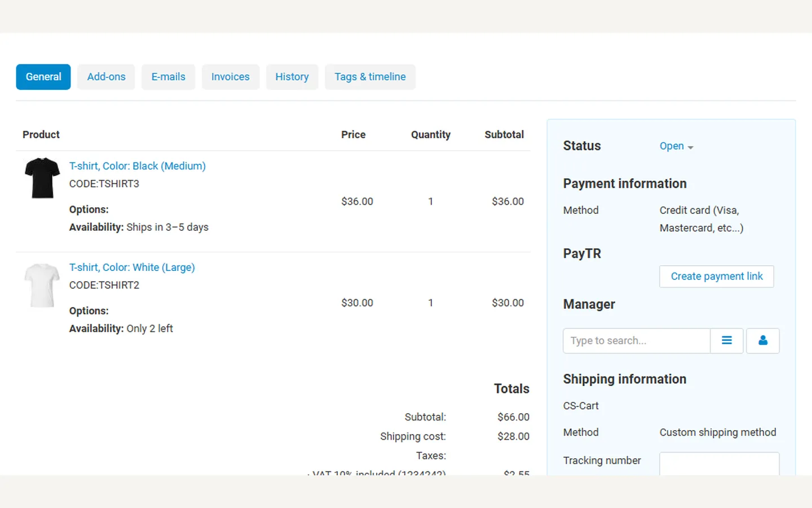
Task: Switch to the General tab
Action: [x=43, y=77]
